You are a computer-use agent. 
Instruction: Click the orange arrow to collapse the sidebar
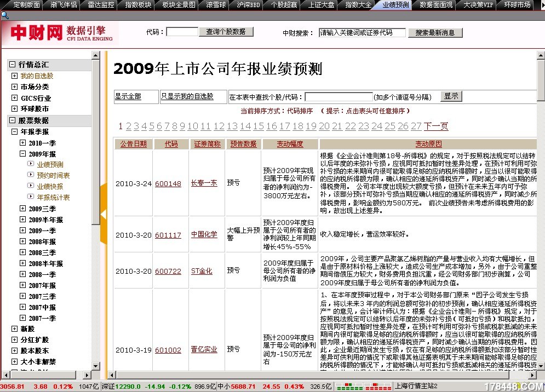click(x=104, y=215)
